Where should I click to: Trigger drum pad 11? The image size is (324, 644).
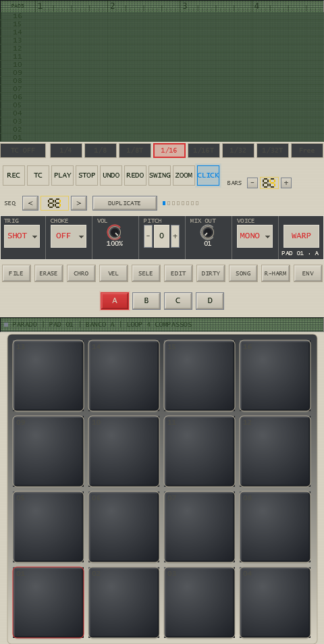(x=200, y=451)
